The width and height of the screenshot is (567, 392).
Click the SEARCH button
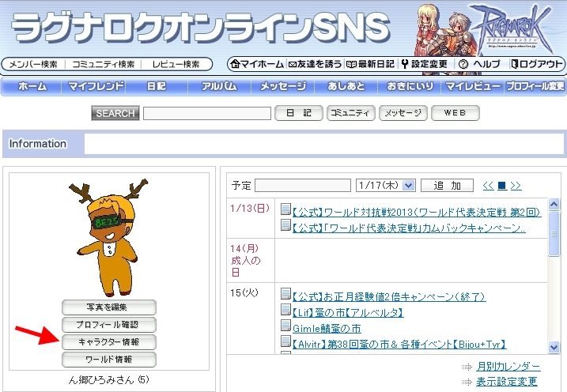(115, 113)
